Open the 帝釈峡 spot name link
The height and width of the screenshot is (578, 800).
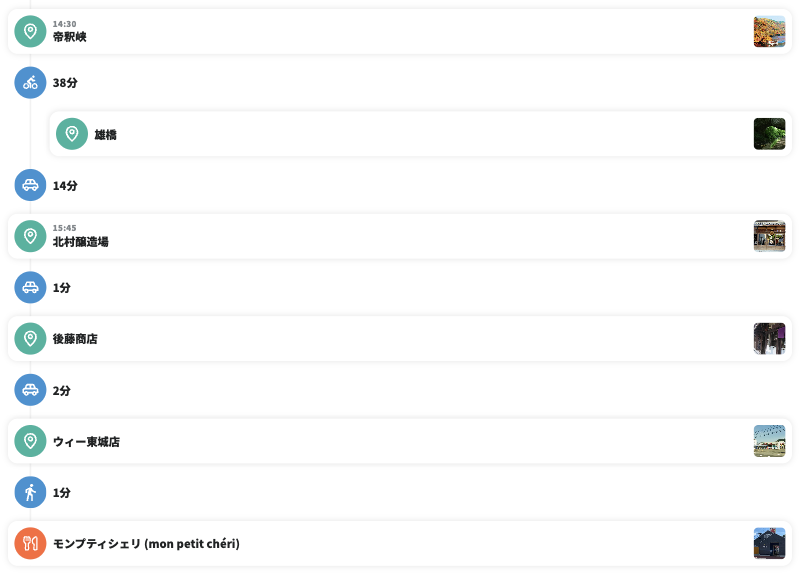point(70,37)
